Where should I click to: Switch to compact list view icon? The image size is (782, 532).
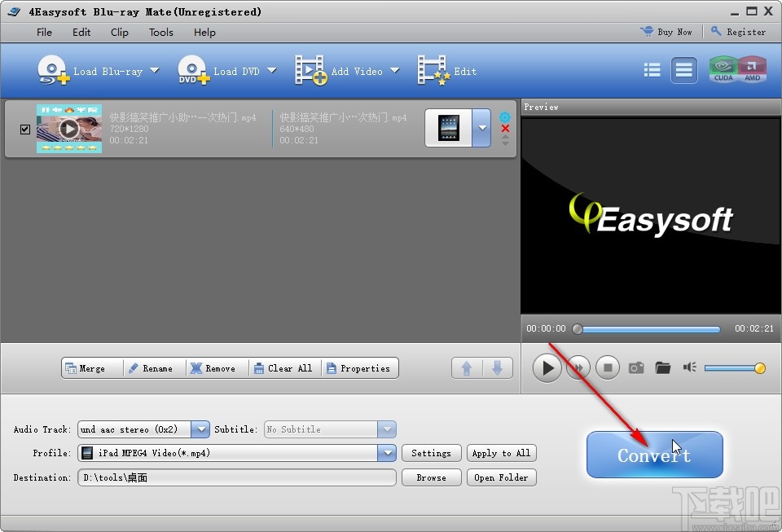(652, 70)
